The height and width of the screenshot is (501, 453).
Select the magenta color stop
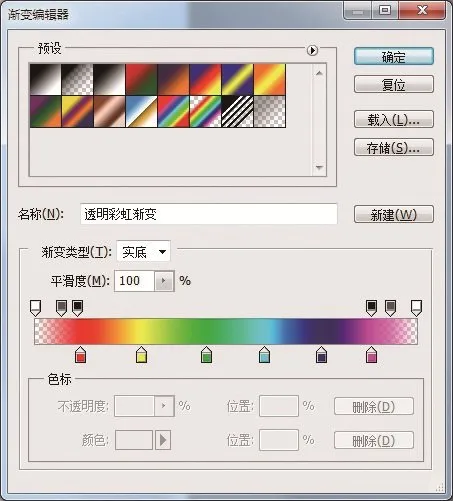click(x=371, y=354)
